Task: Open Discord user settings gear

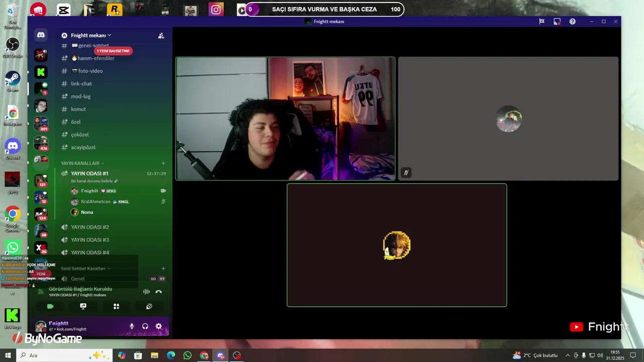Action: (x=158, y=326)
